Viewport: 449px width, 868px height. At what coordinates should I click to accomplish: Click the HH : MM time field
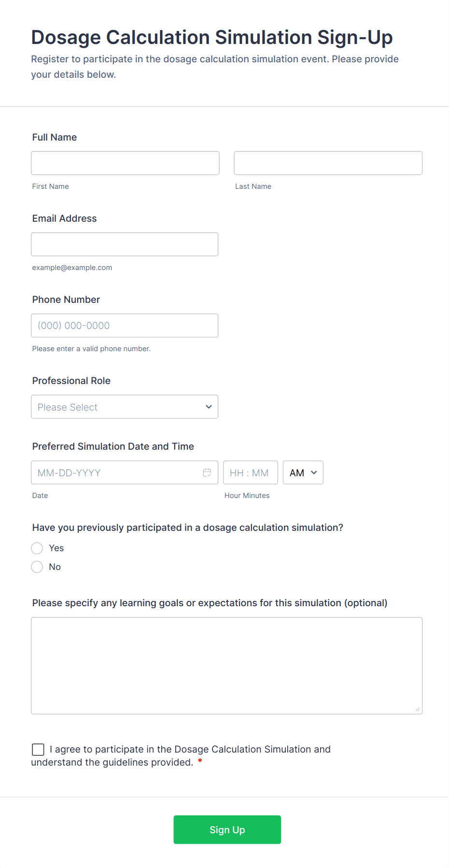(x=250, y=472)
